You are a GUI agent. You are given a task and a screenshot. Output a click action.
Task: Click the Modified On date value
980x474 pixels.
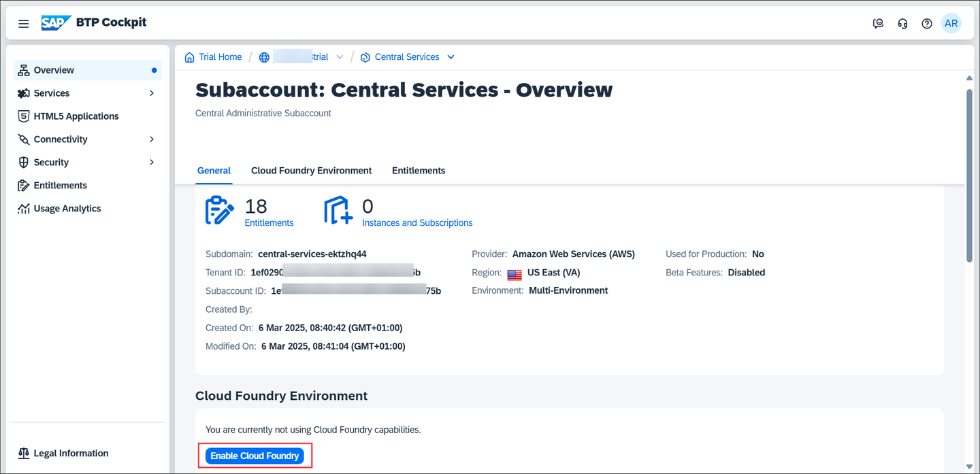333,346
